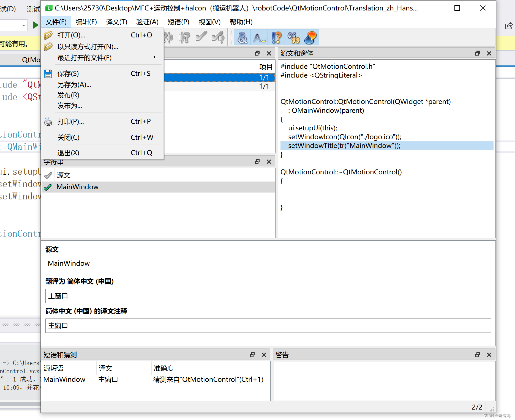Choose 打印(P)... menu entry

(x=102, y=122)
